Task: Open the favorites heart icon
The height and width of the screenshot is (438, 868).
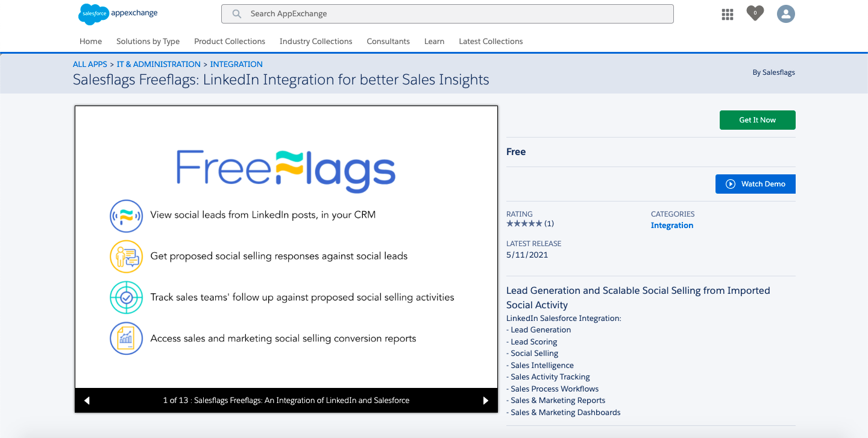Action: click(x=755, y=13)
